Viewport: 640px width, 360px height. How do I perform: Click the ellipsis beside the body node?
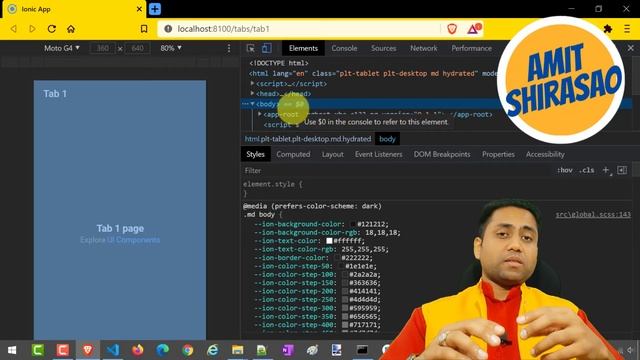245,104
